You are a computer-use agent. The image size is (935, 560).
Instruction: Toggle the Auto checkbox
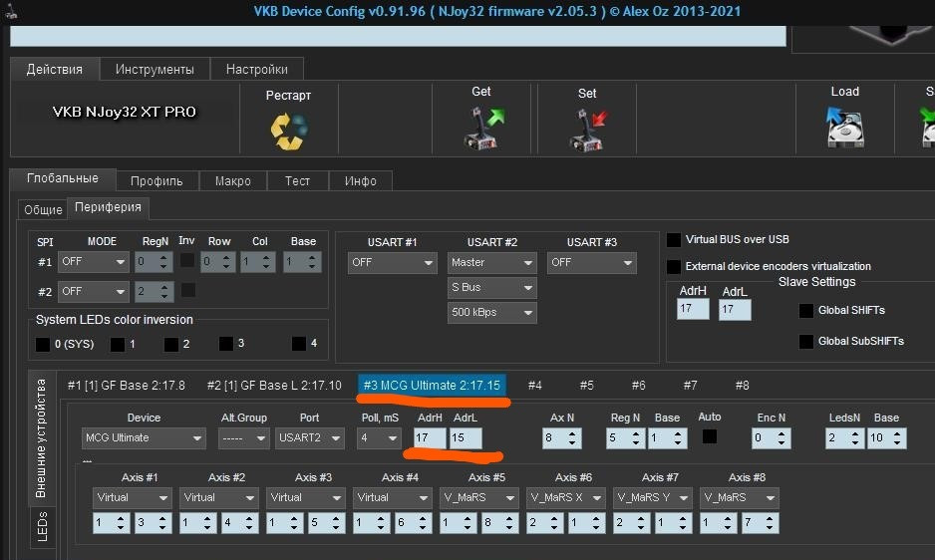click(x=710, y=436)
